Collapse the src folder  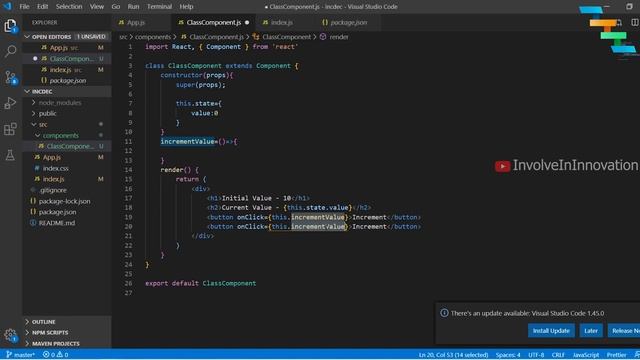67,124
